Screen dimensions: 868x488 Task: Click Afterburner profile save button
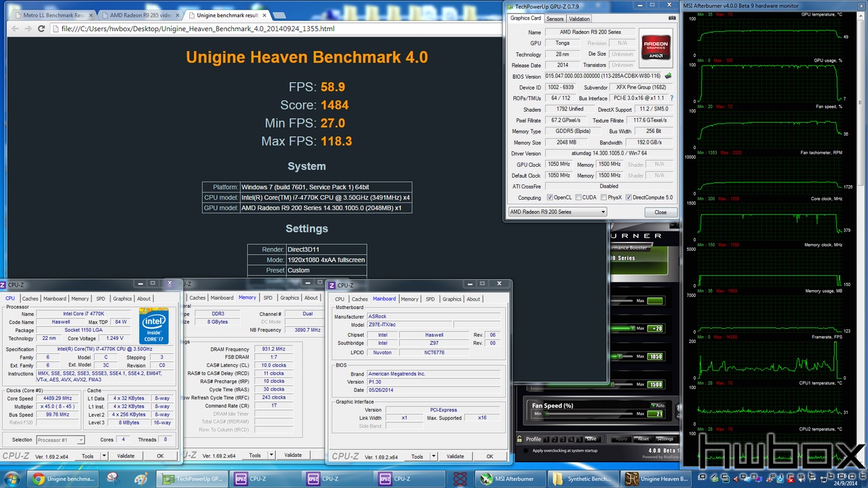[x=591, y=439]
